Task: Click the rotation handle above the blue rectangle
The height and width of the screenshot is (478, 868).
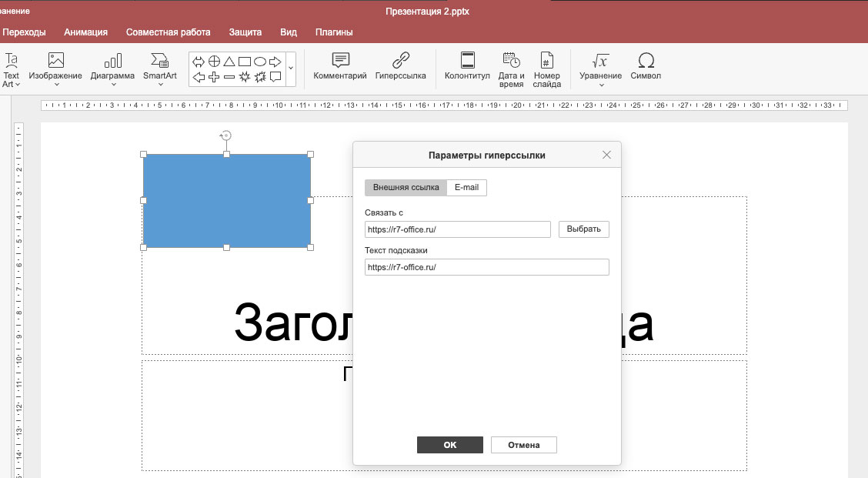Action: pyautogui.click(x=226, y=135)
